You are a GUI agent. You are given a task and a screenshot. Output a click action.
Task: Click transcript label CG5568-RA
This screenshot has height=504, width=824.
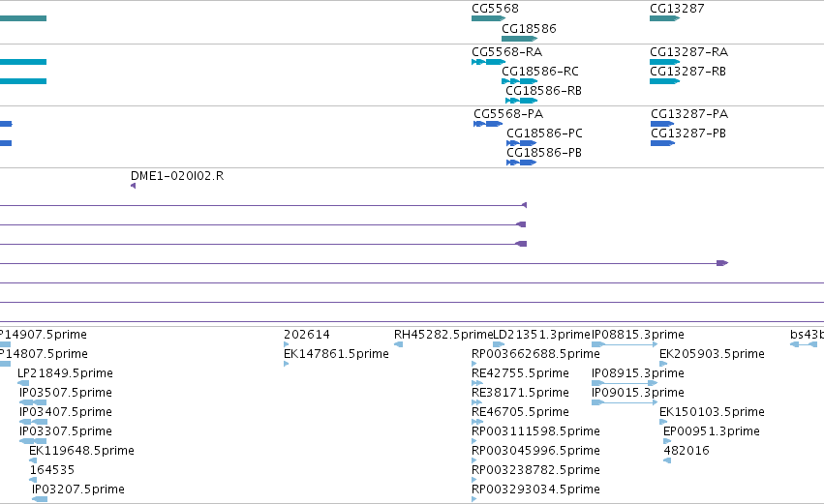coord(506,52)
